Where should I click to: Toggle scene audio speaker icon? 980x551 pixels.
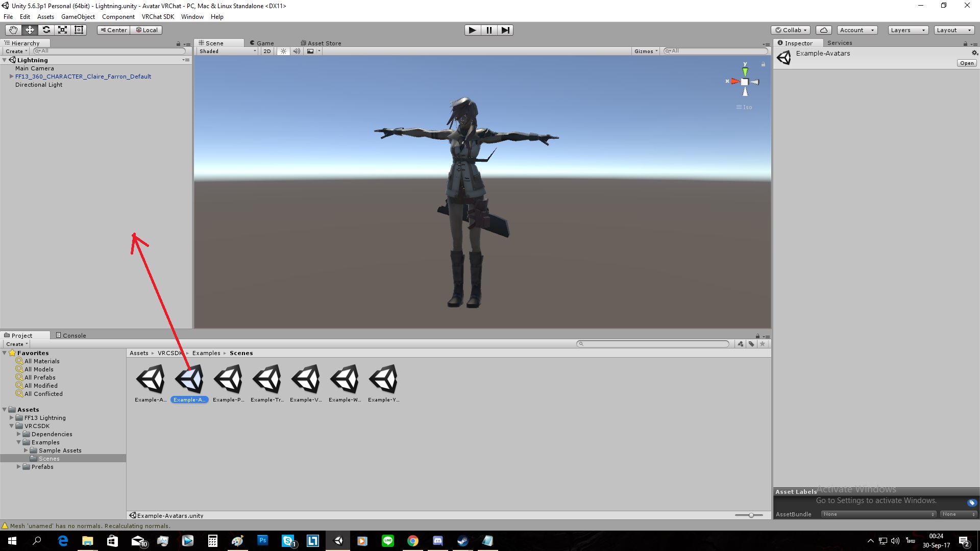click(297, 51)
